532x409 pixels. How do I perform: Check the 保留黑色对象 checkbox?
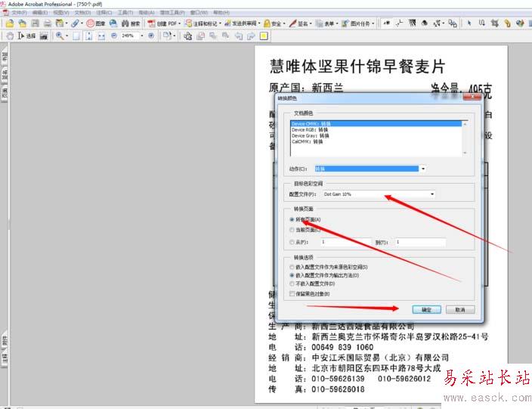(292, 293)
